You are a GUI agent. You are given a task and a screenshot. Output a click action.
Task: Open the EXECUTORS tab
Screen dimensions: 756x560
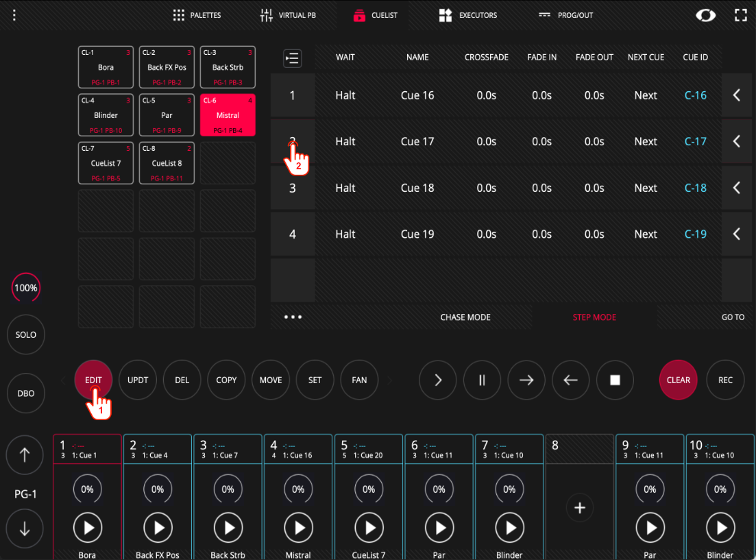tap(467, 16)
